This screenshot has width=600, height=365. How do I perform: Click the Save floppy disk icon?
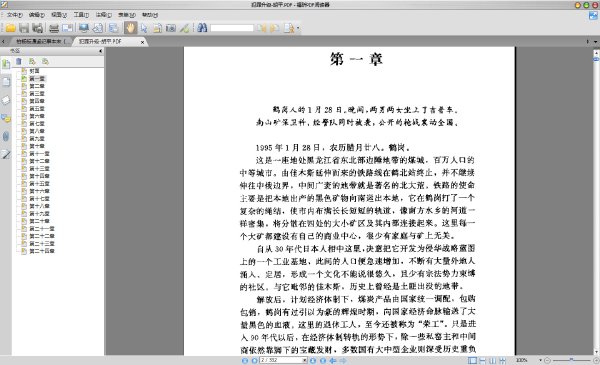(x=24, y=28)
